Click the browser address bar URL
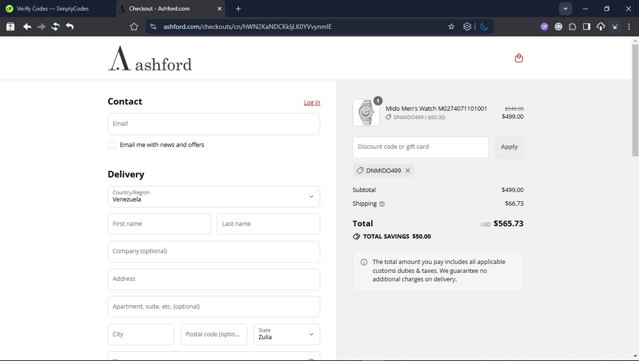This screenshot has width=639, height=361. tap(247, 26)
